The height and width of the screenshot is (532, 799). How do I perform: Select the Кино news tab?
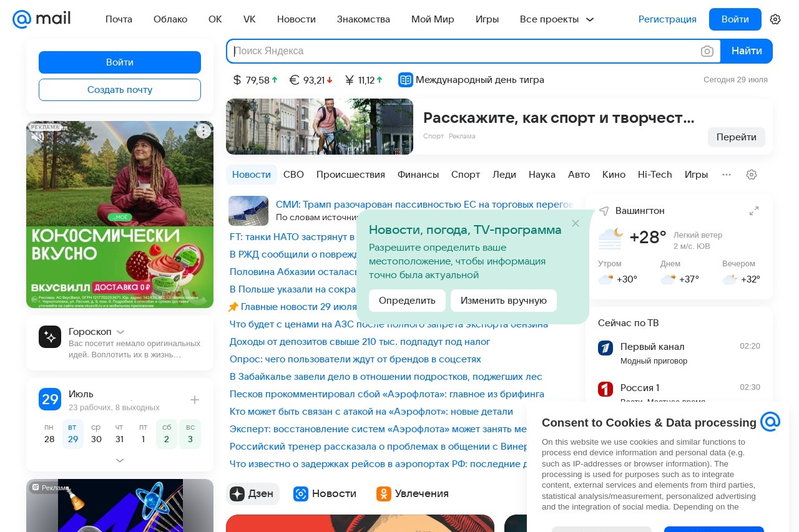click(x=614, y=175)
